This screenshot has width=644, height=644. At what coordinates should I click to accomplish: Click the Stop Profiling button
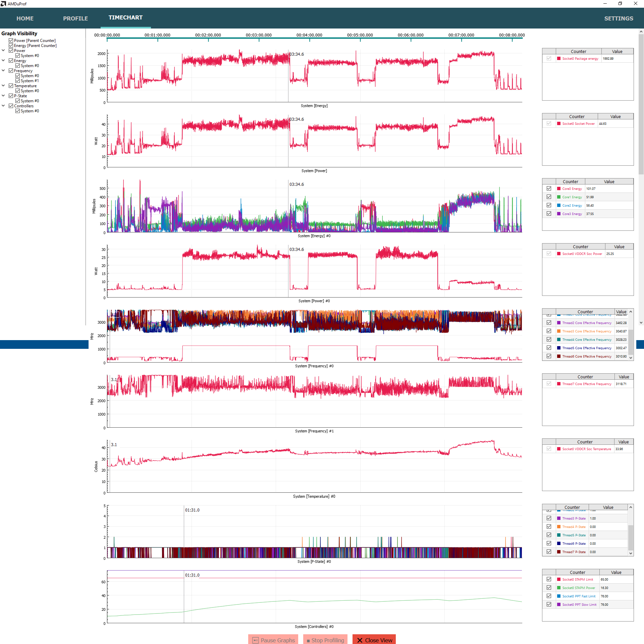point(325,640)
